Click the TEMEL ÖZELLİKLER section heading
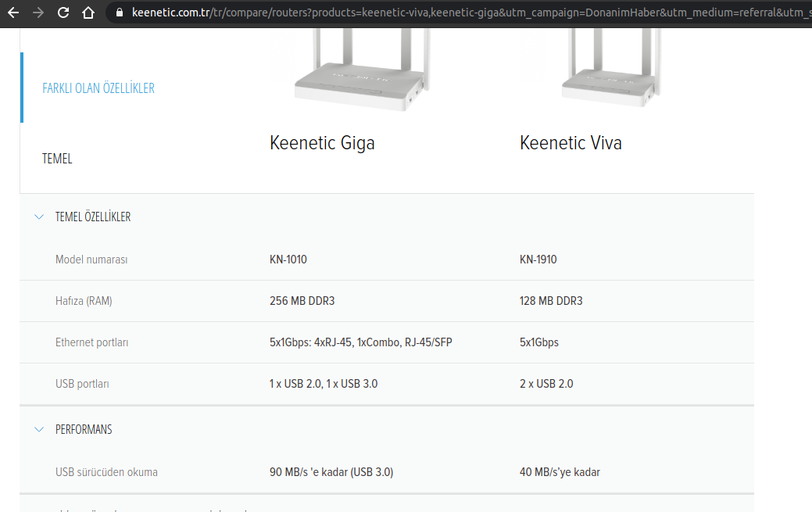Screen dimensions: 812x512 click(x=93, y=217)
